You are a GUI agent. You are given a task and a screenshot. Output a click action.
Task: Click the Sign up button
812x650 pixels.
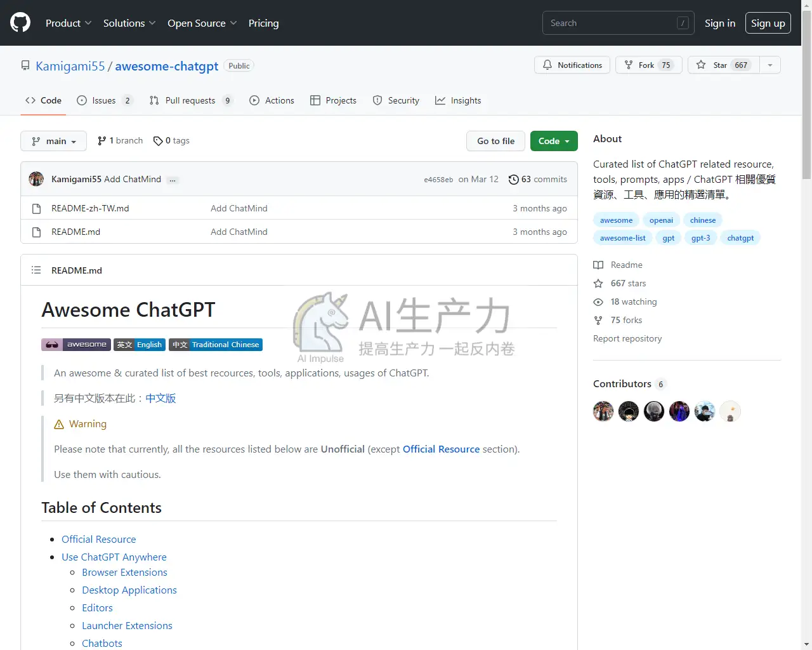pyautogui.click(x=768, y=23)
